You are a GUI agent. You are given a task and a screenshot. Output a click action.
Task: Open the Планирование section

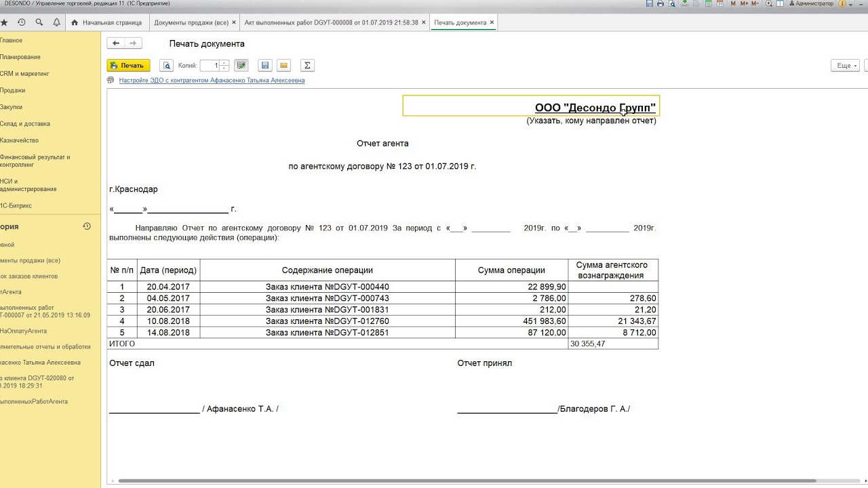(x=20, y=57)
